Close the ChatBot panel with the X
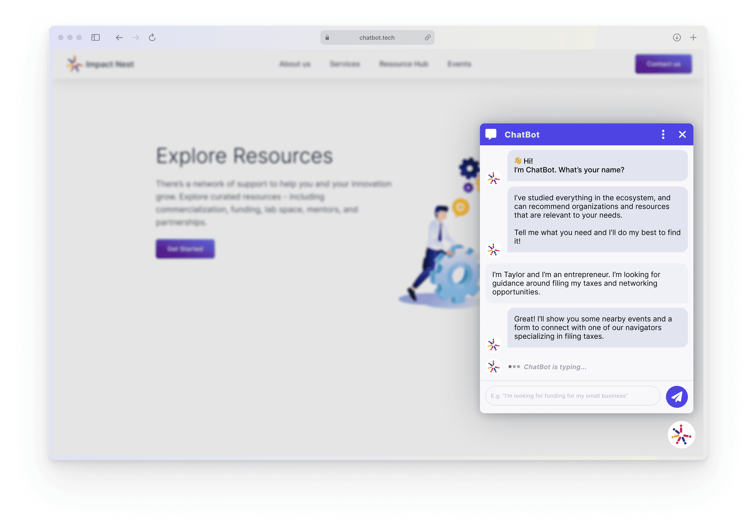Viewport: 756px width, 532px height. 682,134
